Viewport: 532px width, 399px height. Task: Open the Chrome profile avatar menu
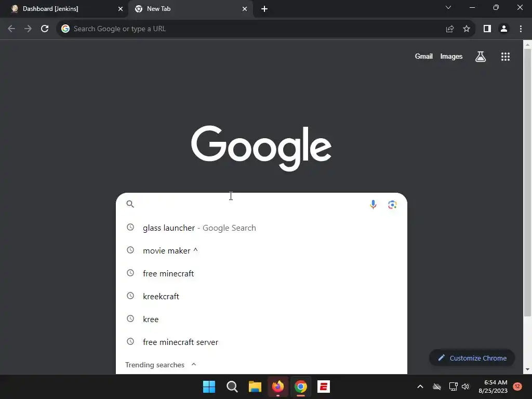504,29
